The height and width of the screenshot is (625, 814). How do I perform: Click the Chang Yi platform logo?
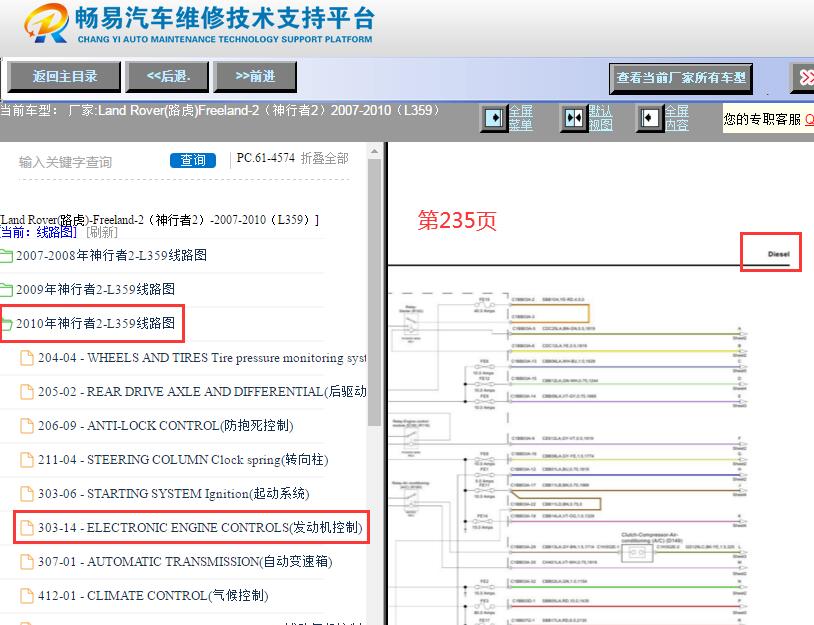[x=199, y=24]
